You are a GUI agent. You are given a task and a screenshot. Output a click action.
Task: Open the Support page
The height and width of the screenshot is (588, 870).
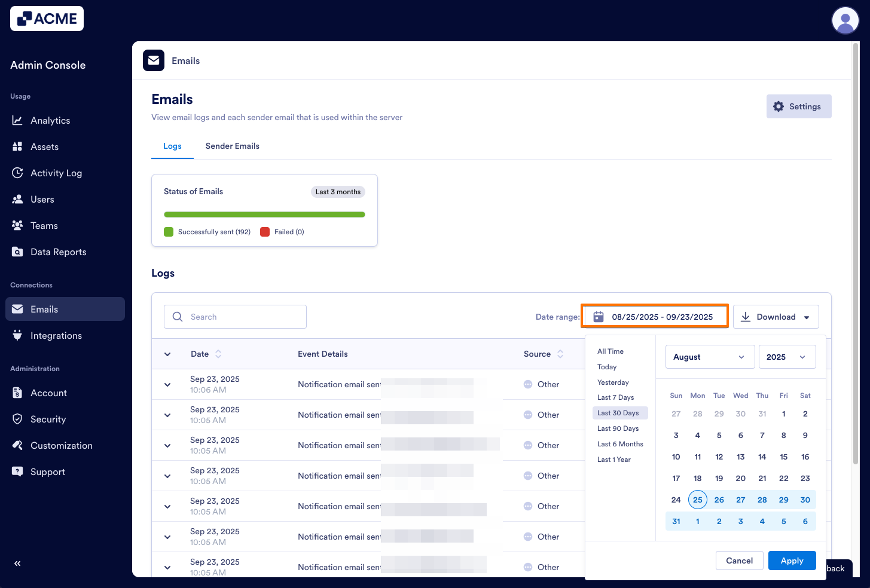coord(48,471)
